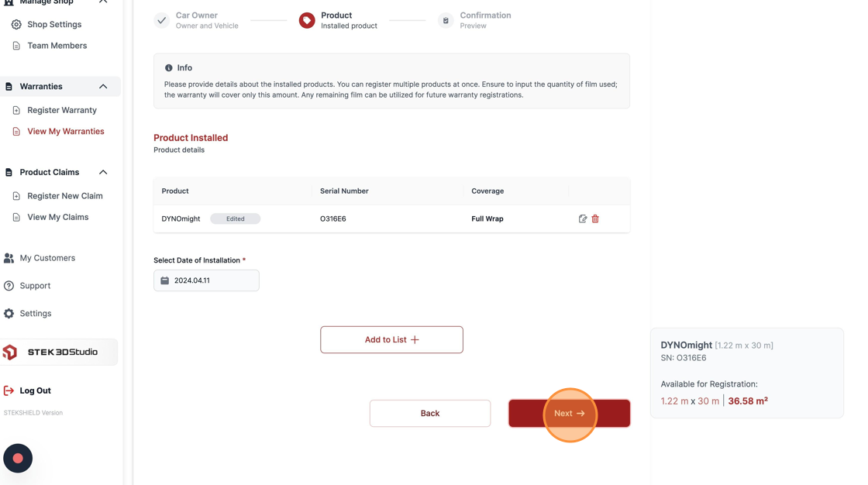
Task: Click the Shop Settings gear icon
Action: tap(16, 24)
